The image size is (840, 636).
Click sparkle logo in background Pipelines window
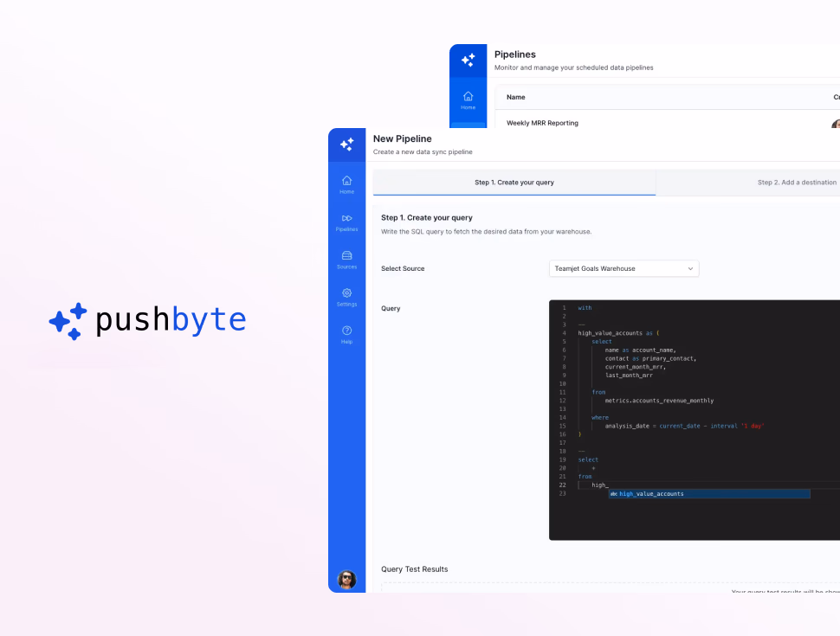(x=468, y=61)
